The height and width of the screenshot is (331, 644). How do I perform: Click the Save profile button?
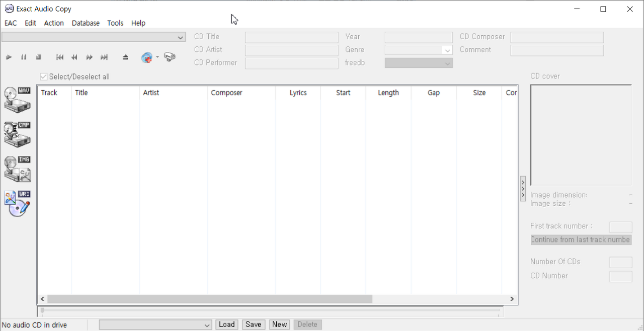pyautogui.click(x=253, y=324)
